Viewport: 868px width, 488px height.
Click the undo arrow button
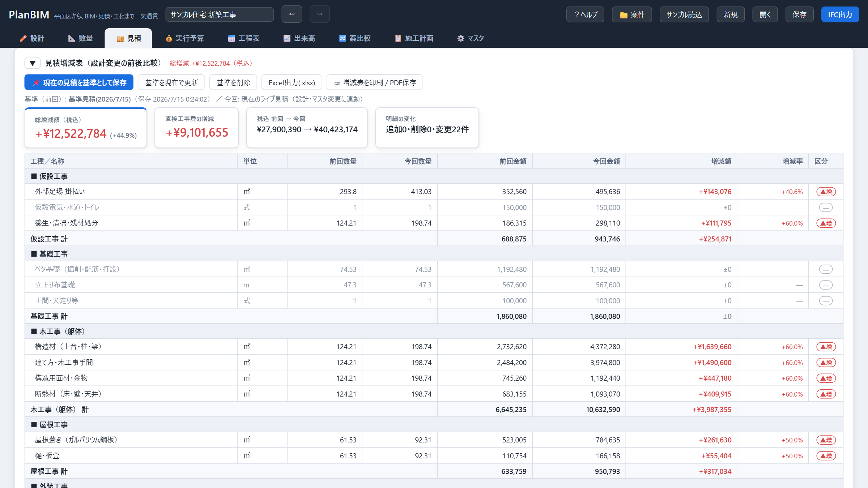(x=292, y=14)
